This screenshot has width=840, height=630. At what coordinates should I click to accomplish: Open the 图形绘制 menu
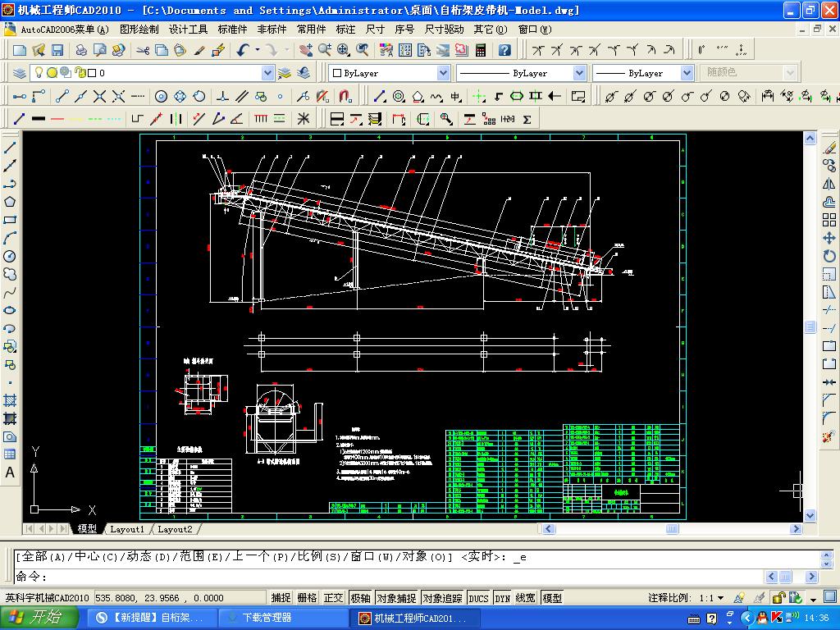coord(139,29)
